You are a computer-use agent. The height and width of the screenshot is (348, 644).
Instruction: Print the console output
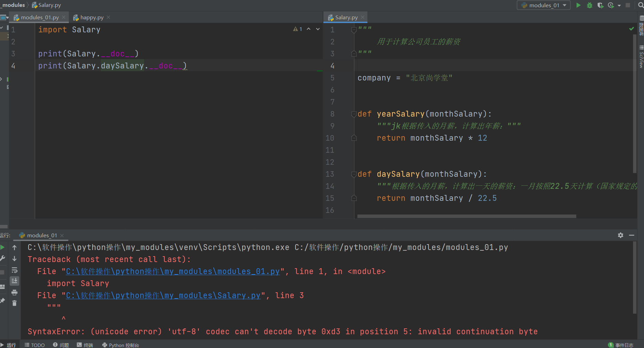(x=14, y=292)
